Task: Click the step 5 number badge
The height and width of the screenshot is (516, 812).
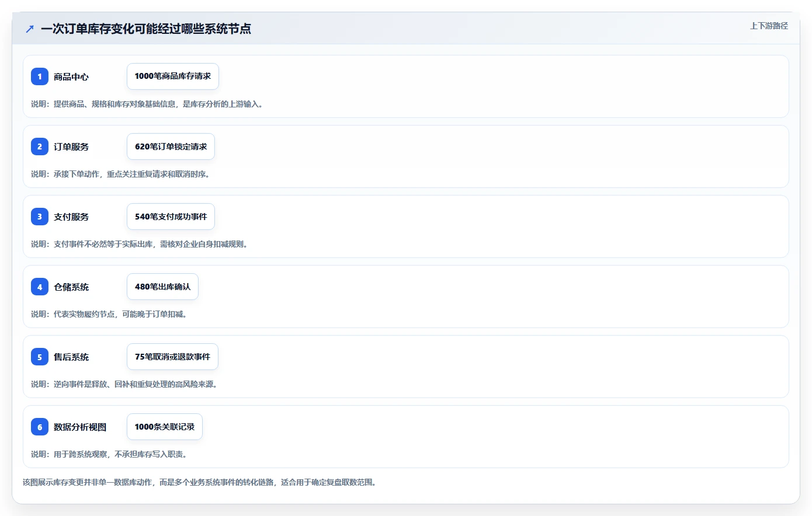Action: click(x=40, y=357)
